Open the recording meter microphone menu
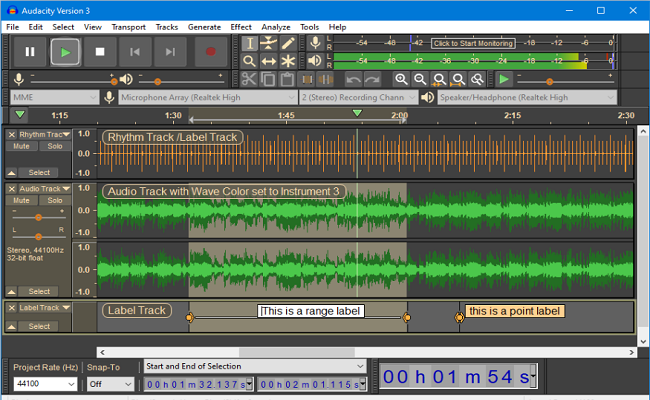 315,43
